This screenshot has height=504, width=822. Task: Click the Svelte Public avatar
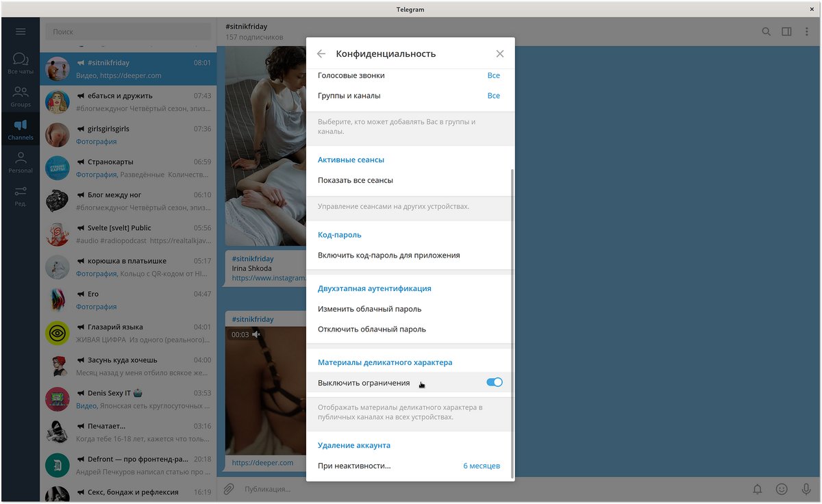point(58,234)
